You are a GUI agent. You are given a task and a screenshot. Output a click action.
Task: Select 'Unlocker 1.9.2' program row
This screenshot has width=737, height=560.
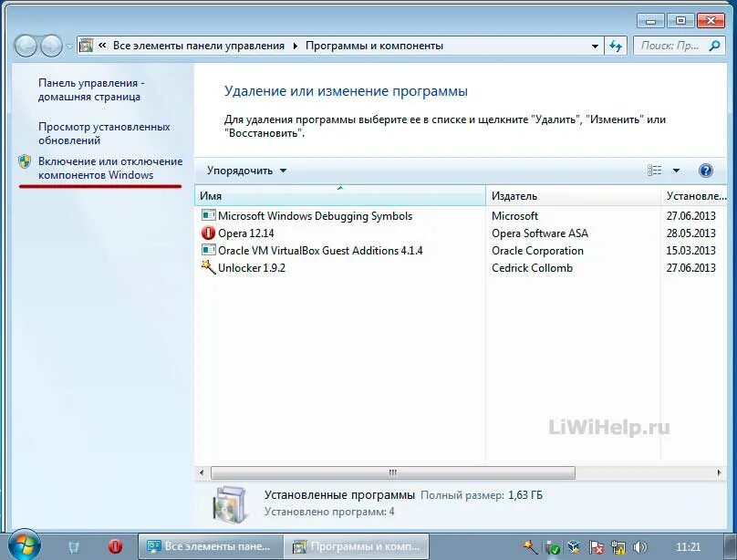coord(460,268)
